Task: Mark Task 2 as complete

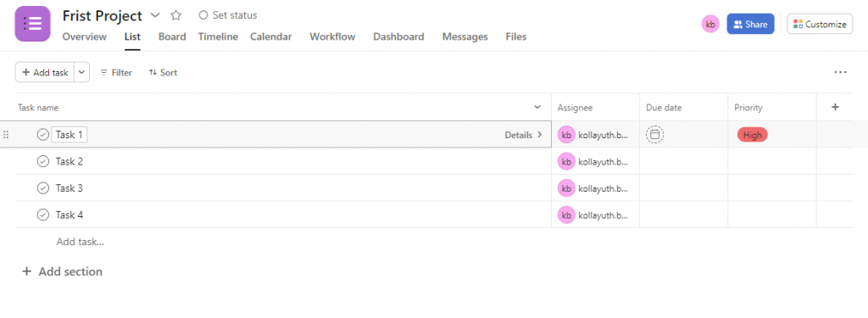Action: (42, 161)
